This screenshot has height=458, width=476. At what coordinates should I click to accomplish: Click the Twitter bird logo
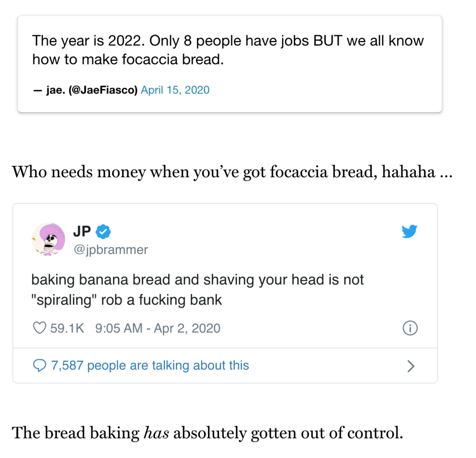pyautogui.click(x=409, y=231)
